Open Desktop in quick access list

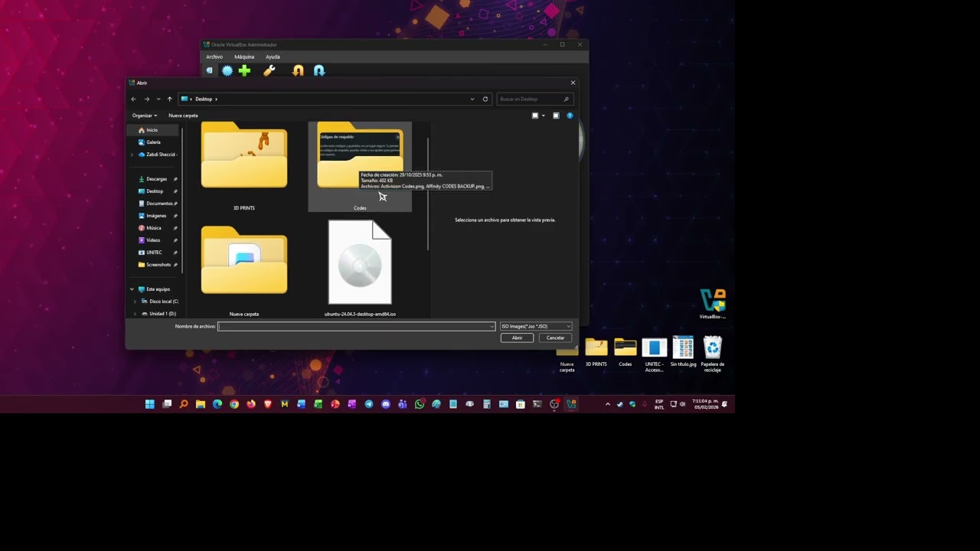click(x=153, y=191)
